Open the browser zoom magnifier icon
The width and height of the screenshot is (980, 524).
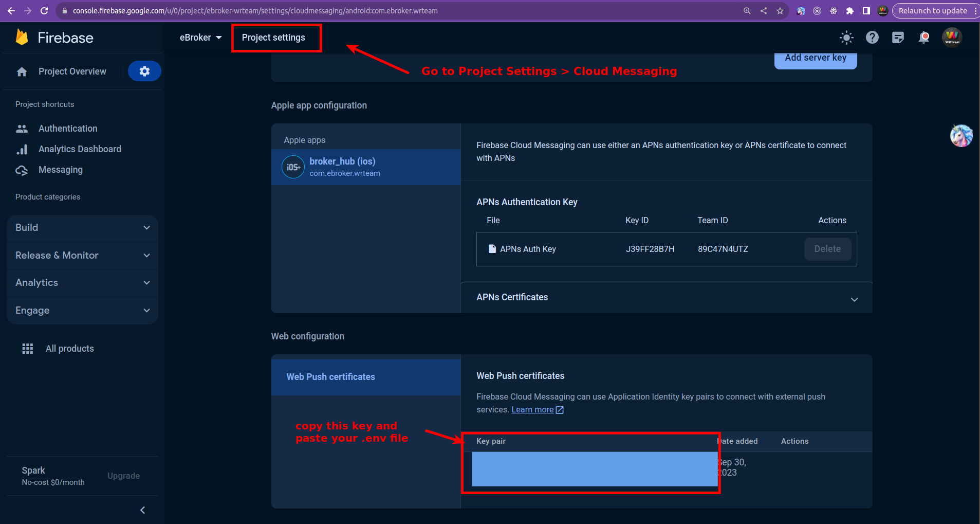coord(747,11)
